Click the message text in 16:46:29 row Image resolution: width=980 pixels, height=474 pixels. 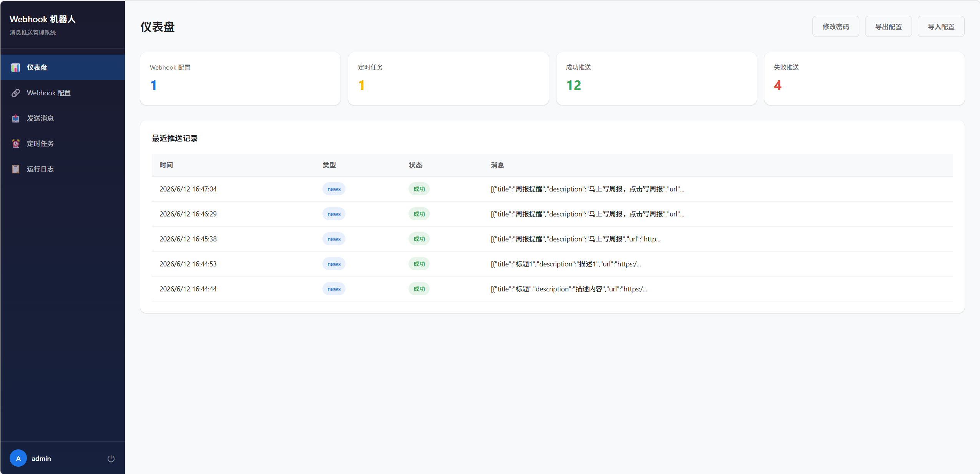click(x=587, y=214)
